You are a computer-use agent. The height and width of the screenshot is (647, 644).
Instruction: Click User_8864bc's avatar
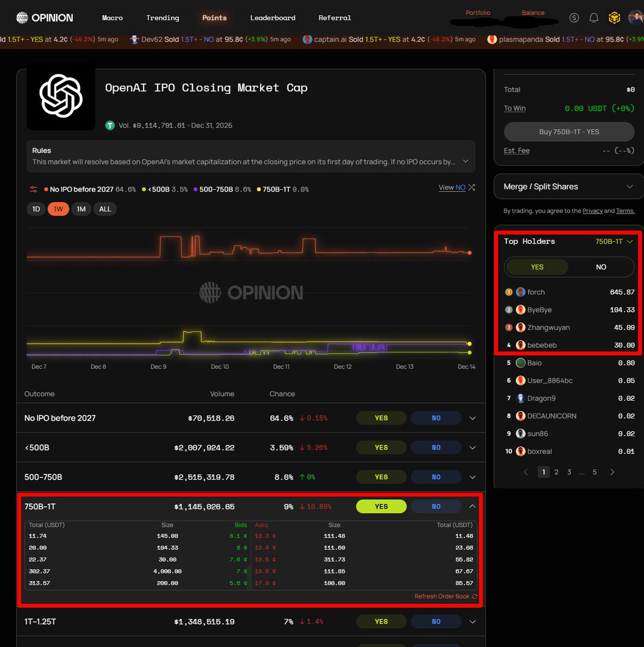pyautogui.click(x=521, y=381)
